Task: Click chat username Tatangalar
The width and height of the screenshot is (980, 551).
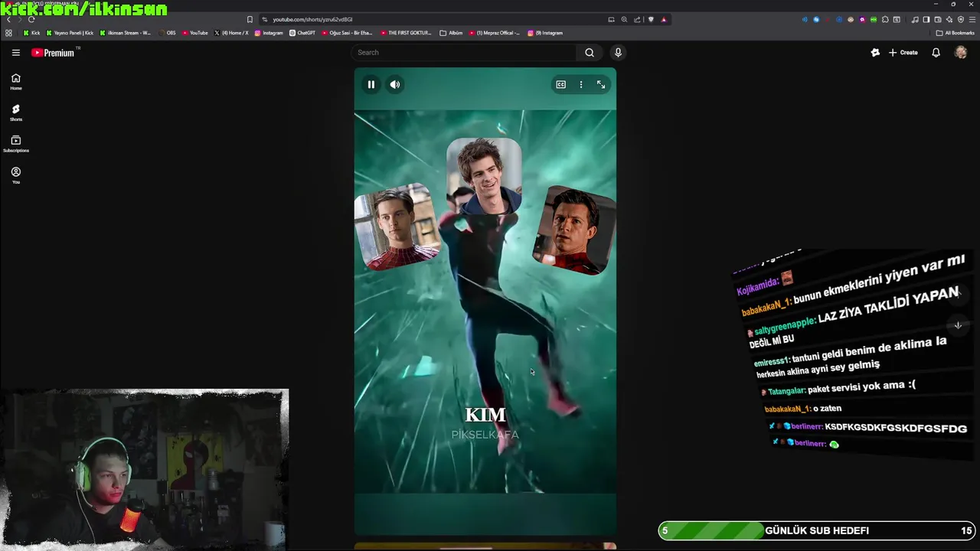Action: (x=787, y=390)
